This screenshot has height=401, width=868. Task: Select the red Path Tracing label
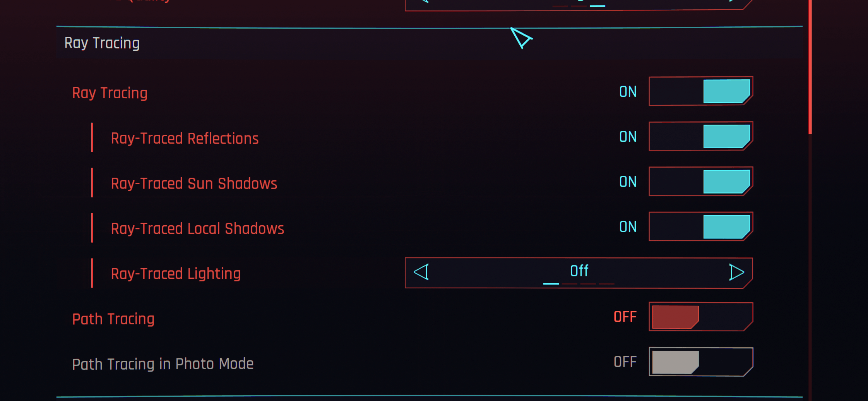(113, 319)
